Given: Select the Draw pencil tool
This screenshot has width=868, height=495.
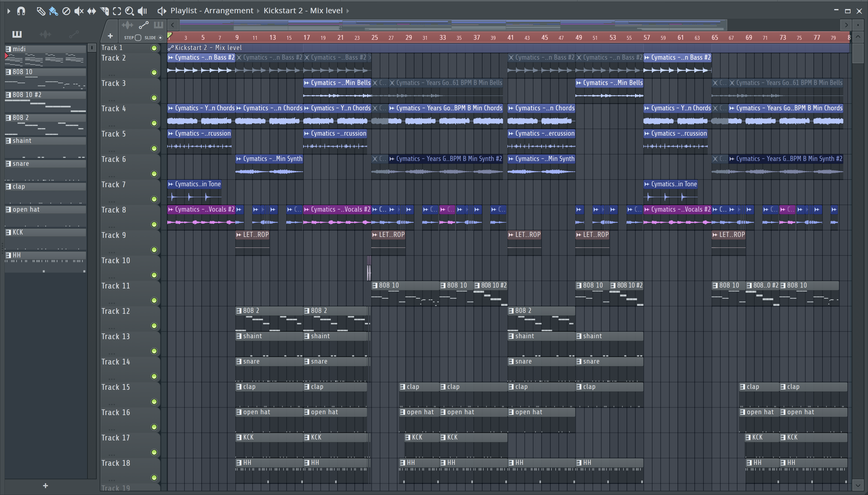Looking at the screenshot, I should 41,11.
